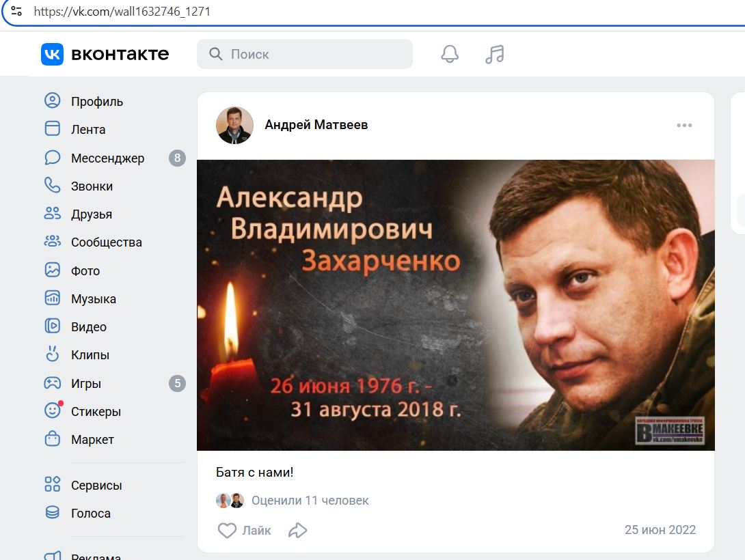Open the post's three-dot options menu
The height and width of the screenshot is (560, 745).
[684, 125]
